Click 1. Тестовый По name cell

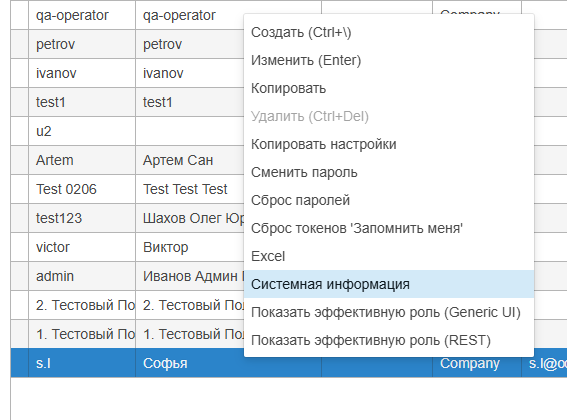(x=190, y=334)
